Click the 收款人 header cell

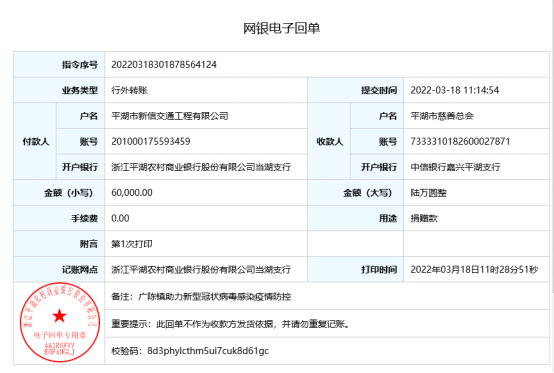tap(330, 142)
